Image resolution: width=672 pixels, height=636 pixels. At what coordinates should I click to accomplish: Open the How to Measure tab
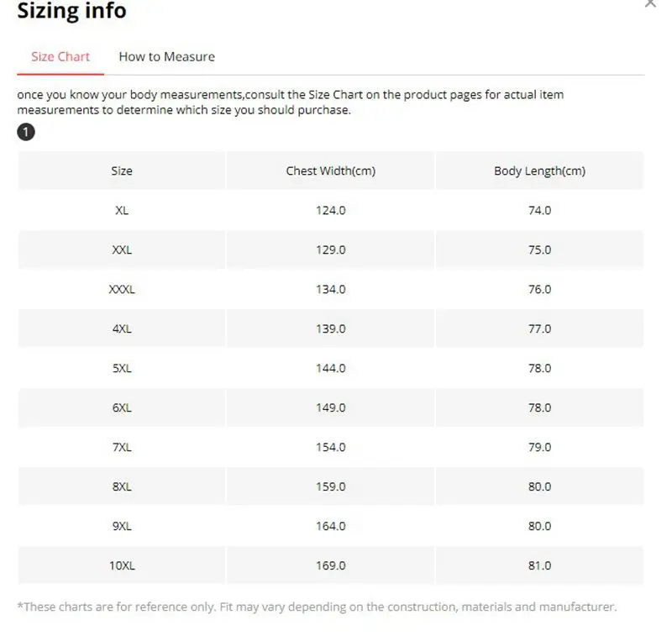166,56
